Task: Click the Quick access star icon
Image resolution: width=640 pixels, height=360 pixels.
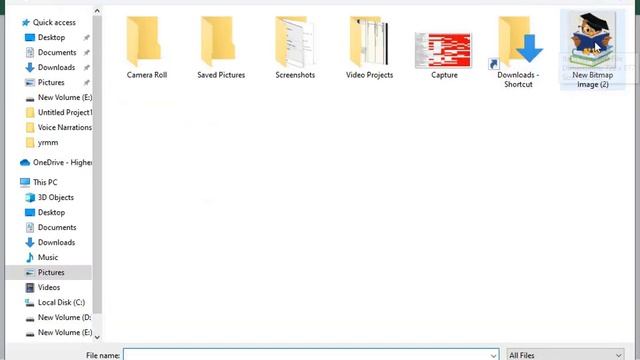Action: (x=25, y=22)
